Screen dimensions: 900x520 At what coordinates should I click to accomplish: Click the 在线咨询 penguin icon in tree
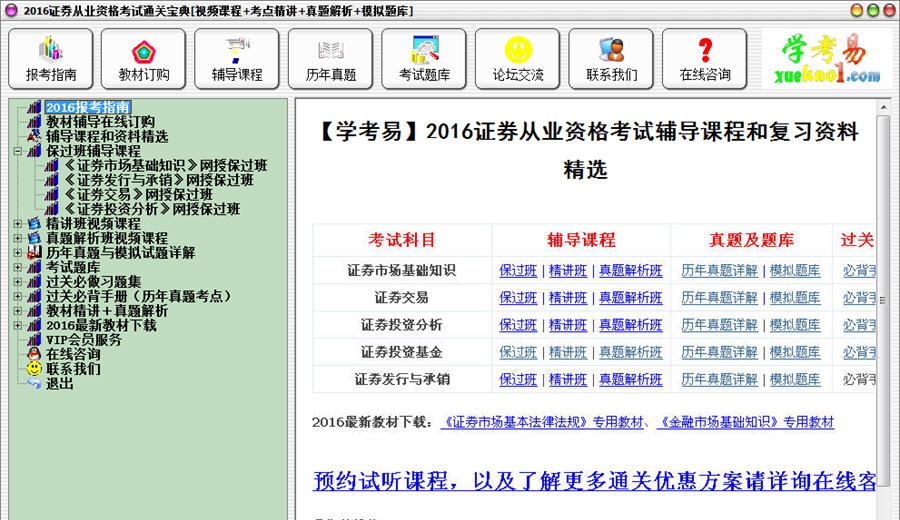tap(34, 354)
